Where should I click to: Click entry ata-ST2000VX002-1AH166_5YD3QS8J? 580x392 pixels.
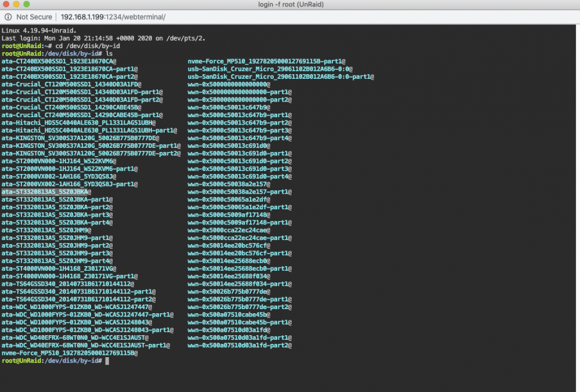pos(57,176)
